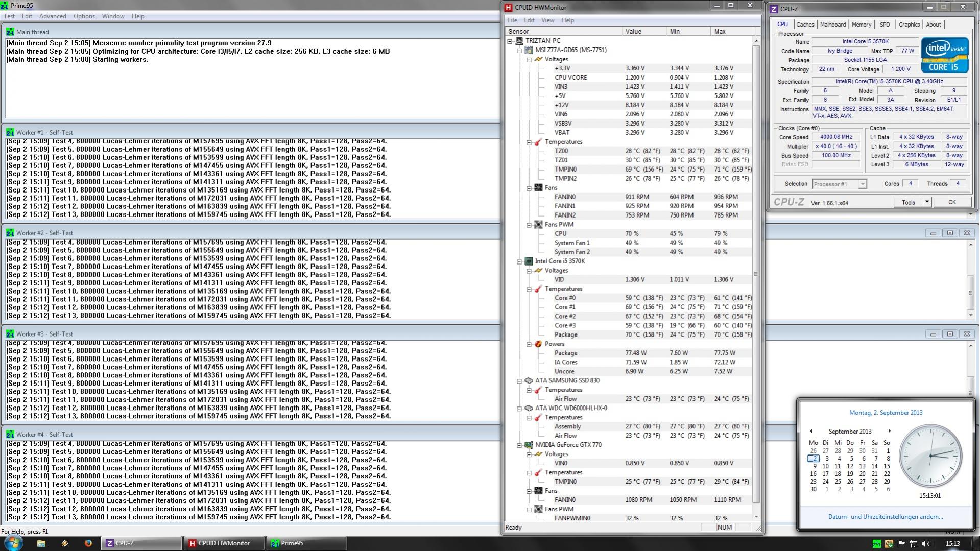This screenshot has height=551, width=980.
Task: Switch to the About tab in CPU-Z
Action: point(934,25)
